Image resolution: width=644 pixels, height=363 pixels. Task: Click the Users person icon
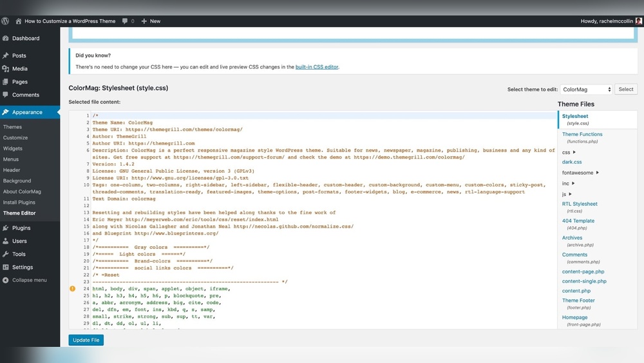click(6, 241)
